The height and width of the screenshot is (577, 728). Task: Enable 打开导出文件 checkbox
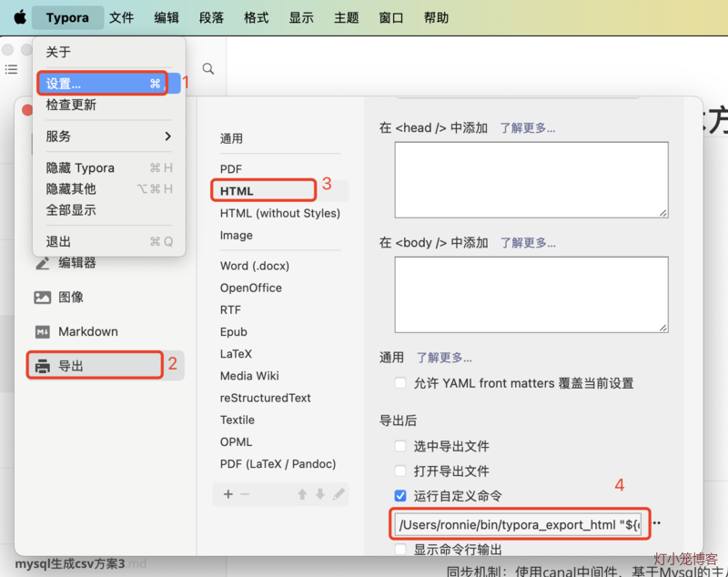400,471
